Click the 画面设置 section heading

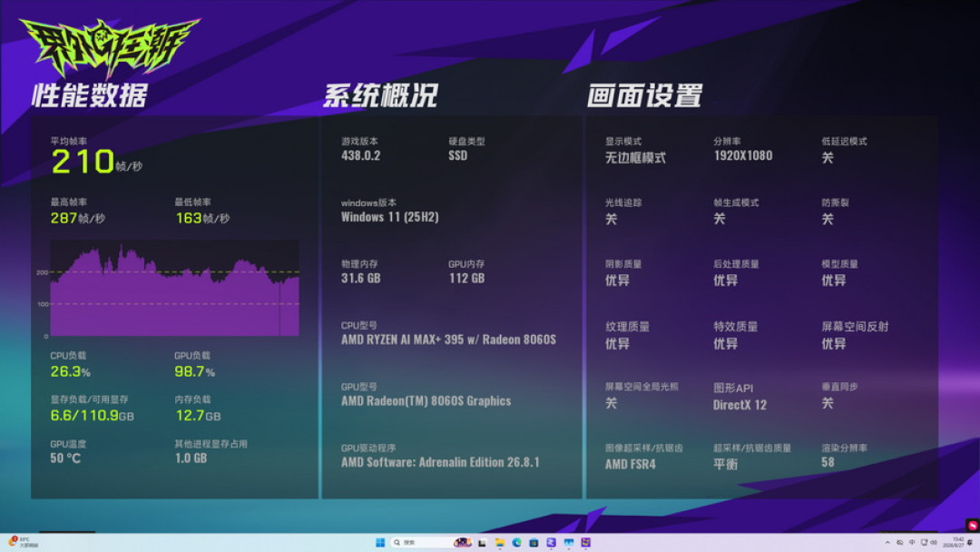tap(644, 95)
